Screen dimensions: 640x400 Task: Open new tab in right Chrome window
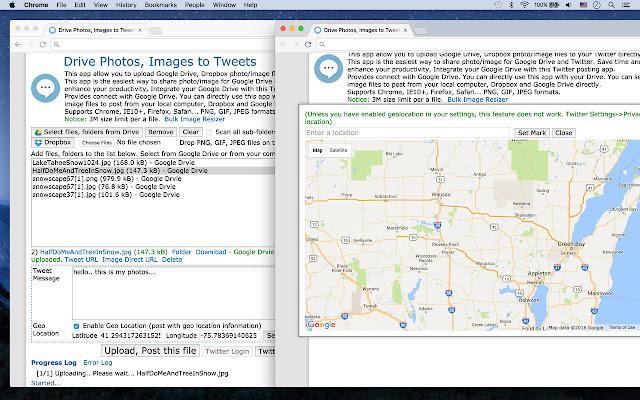click(x=420, y=31)
